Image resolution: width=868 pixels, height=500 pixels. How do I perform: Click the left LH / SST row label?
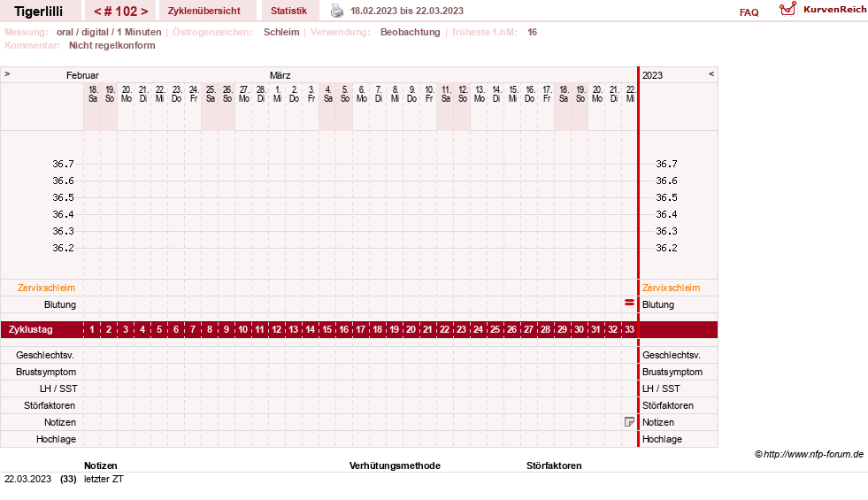(58, 388)
